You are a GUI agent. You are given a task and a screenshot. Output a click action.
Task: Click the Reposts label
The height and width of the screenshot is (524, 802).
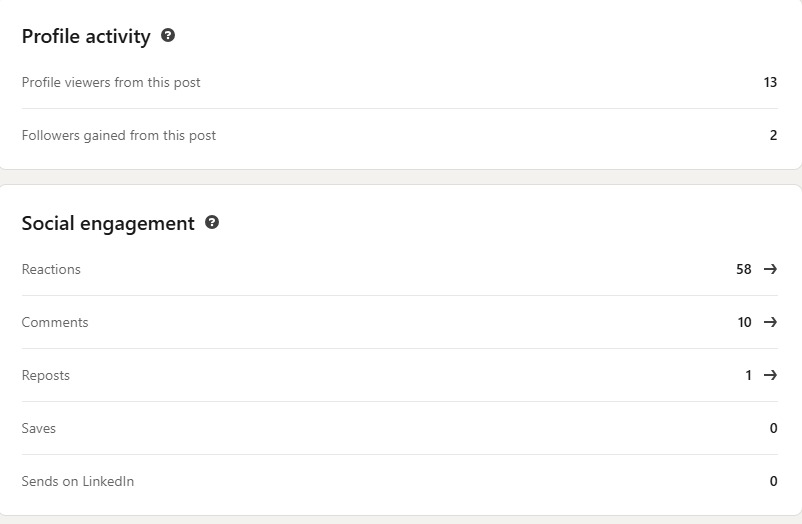pos(46,375)
